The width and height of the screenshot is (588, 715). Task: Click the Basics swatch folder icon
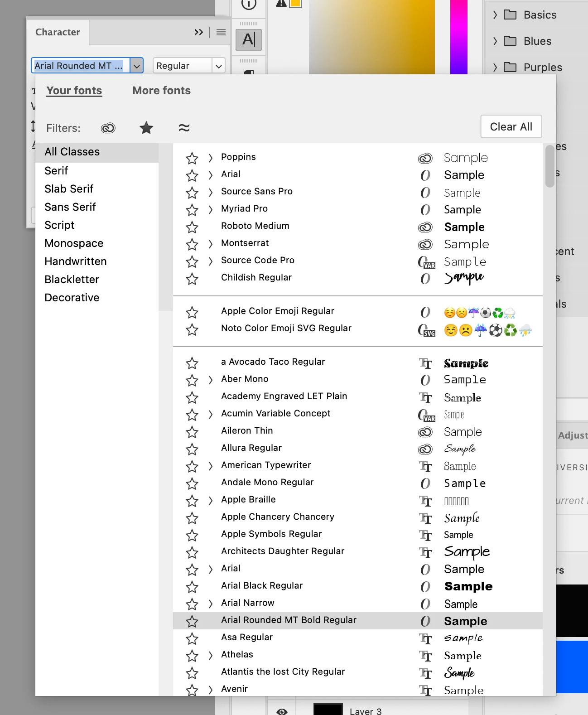pos(510,15)
